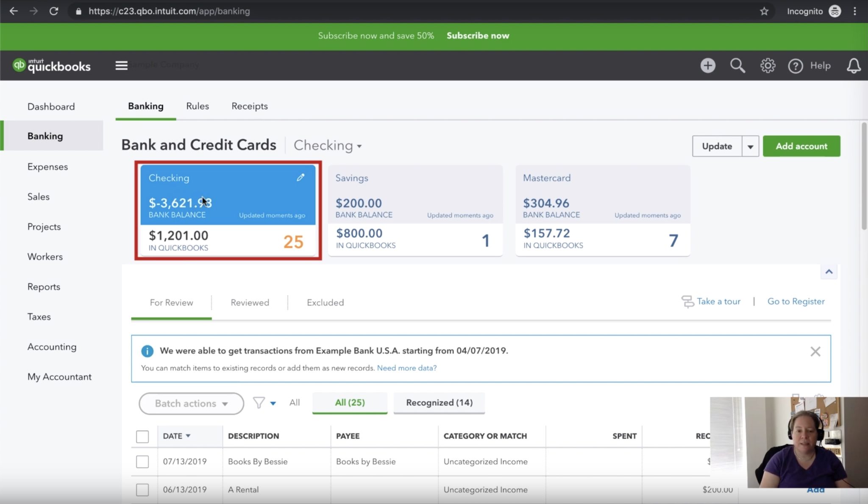868x504 pixels.
Task: Click the pencil edit icon on Checking card
Action: point(300,178)
